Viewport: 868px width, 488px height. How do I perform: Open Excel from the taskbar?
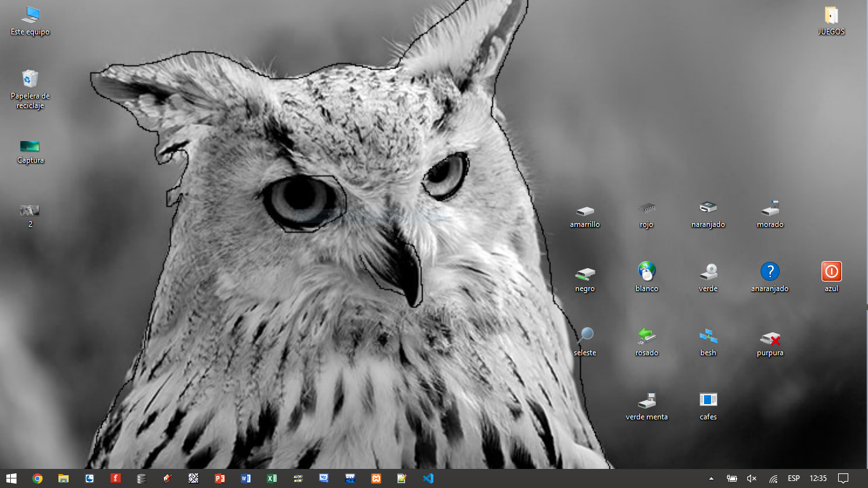272,478
